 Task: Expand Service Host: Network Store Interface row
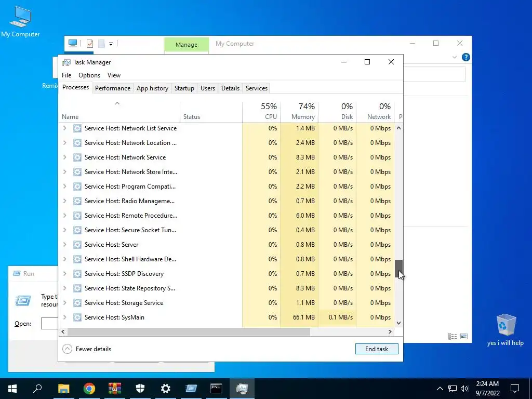tap(64, 172)
